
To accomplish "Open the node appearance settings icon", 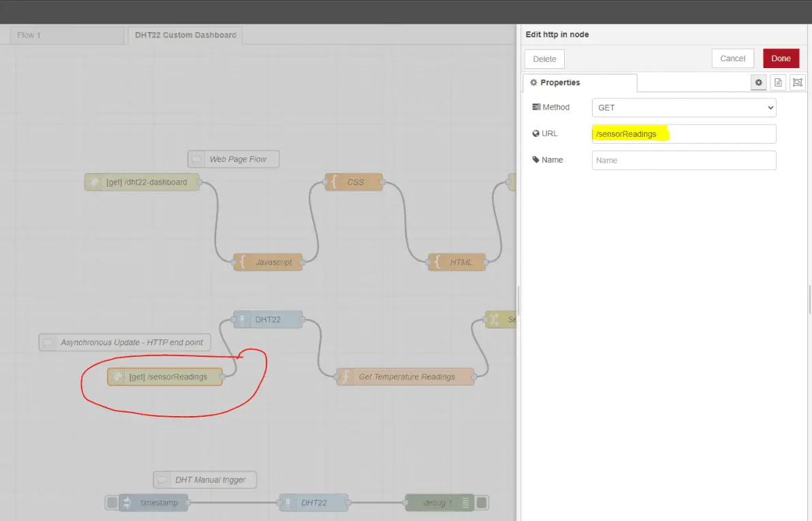I will (x=797, y=82).
